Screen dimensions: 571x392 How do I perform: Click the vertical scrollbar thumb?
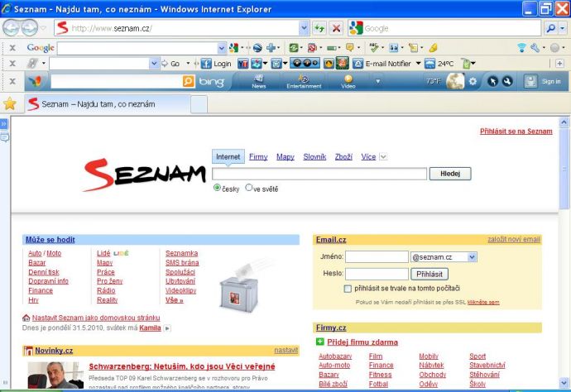click(564, 167)
